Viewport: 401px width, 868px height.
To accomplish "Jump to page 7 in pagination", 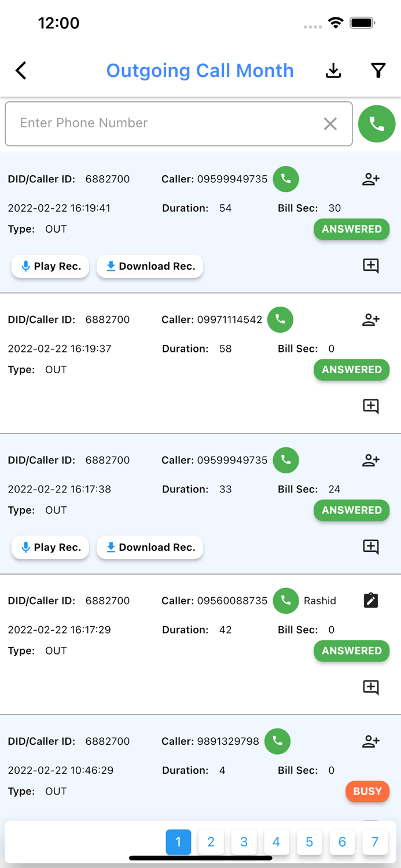I will tap(375, 842).
